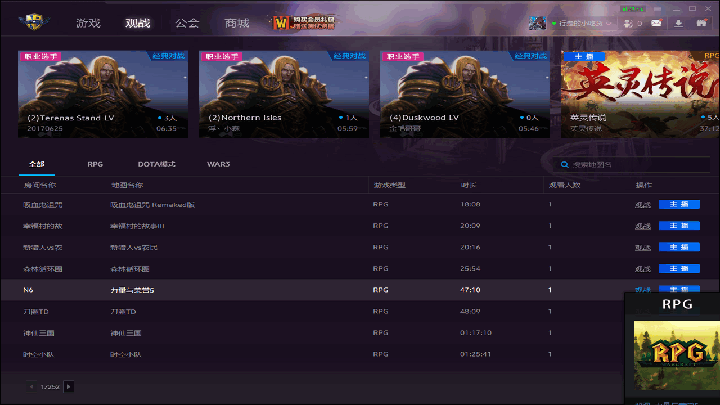Select the room name 神仙三国

click(x=39, y=333)
